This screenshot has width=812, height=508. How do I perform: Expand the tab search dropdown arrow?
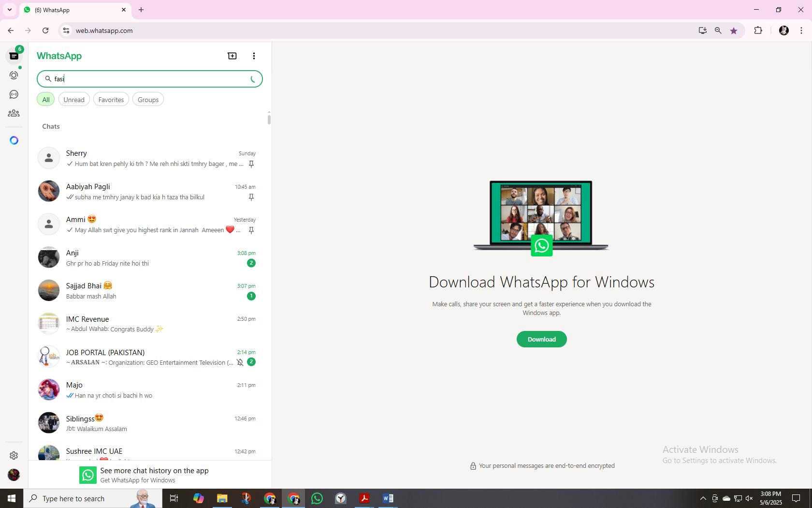pos(9,10)
